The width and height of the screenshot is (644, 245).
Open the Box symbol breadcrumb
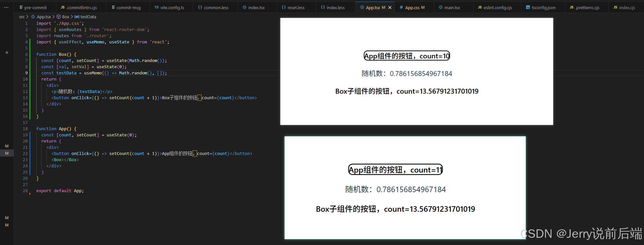pos(65,17)
